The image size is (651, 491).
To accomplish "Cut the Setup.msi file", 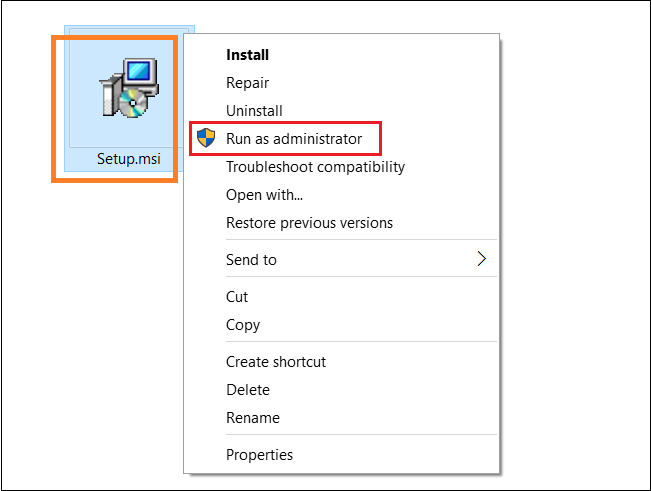I will click(237, 297).
